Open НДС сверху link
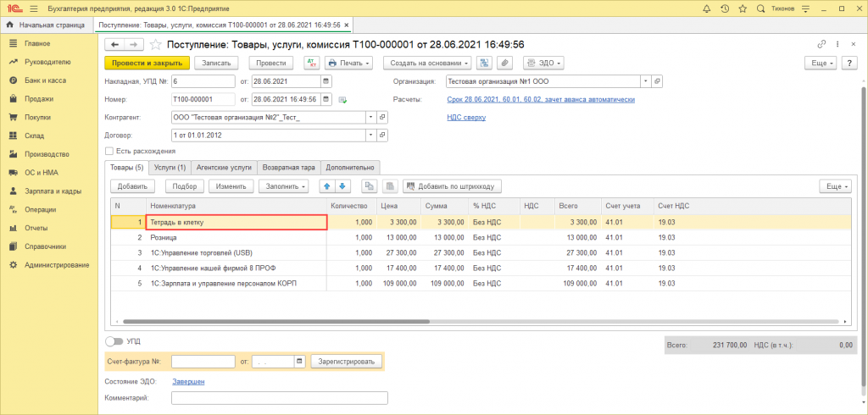This screenshot has height=415, width=868. [x=466, y=118]
